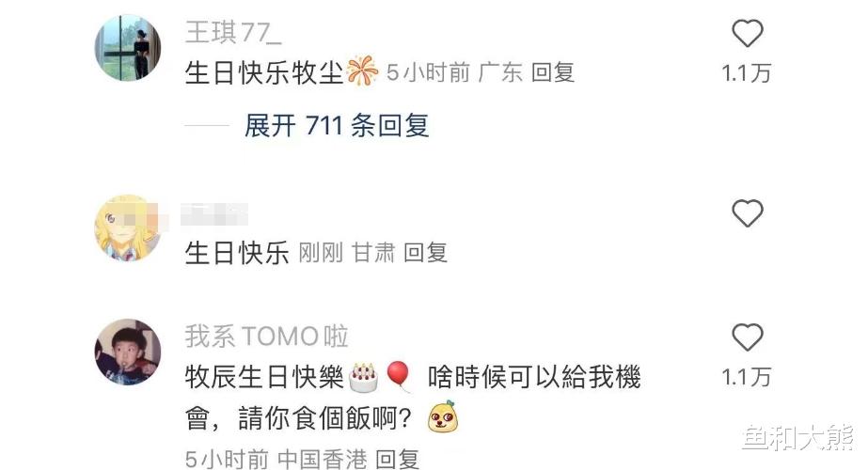This screenshot has width=868, height=470.
Task: Click the red balloon emoji
Action: [399, 376]
